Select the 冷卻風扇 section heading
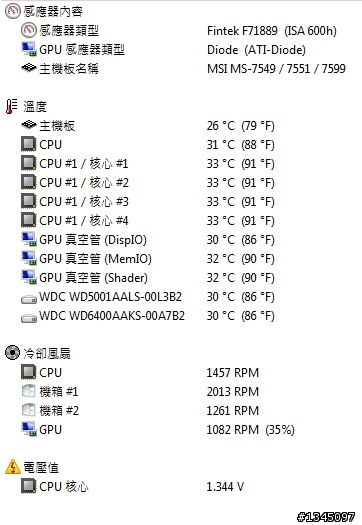This screenshot has height=525, width=362. (47, 354)
